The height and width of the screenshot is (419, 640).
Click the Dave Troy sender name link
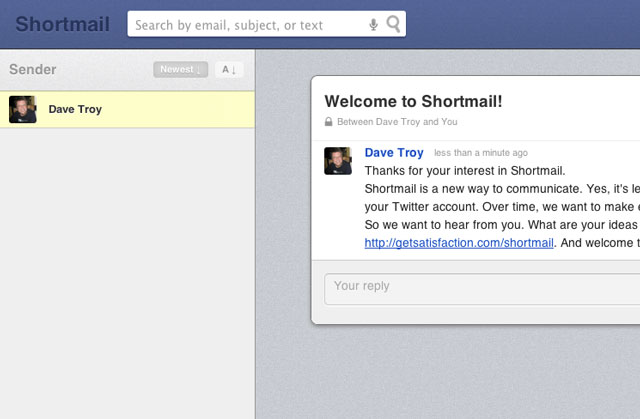pyautogui.click(x=393, y=153)
